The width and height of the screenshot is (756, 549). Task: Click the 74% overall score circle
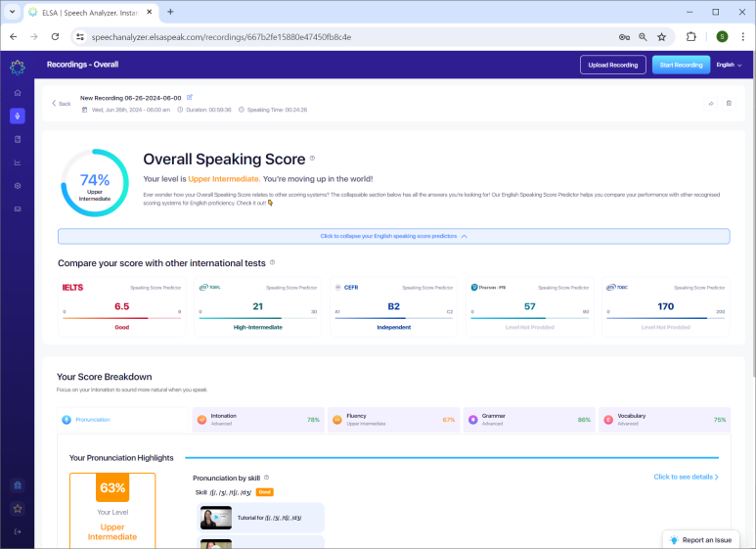pos(95,183)
